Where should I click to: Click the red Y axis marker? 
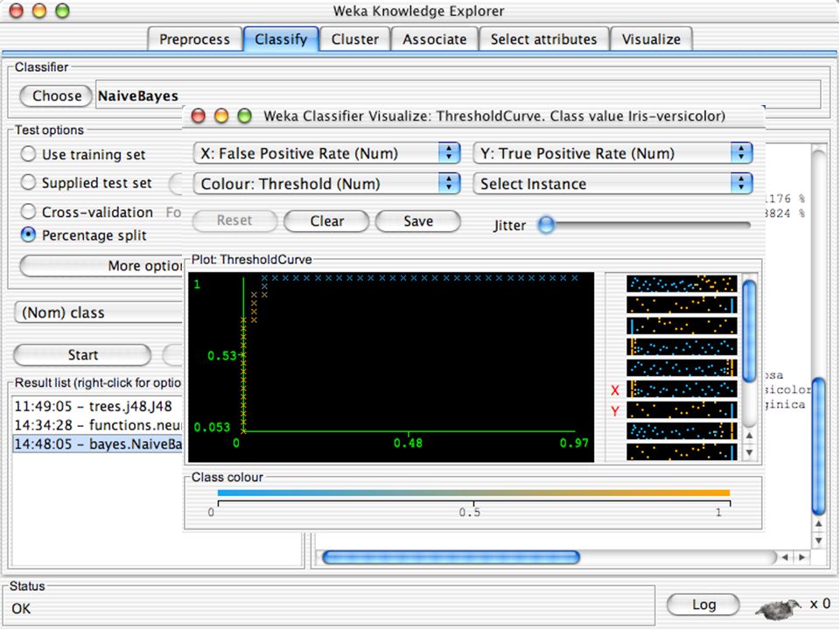(x=615, y=411)
